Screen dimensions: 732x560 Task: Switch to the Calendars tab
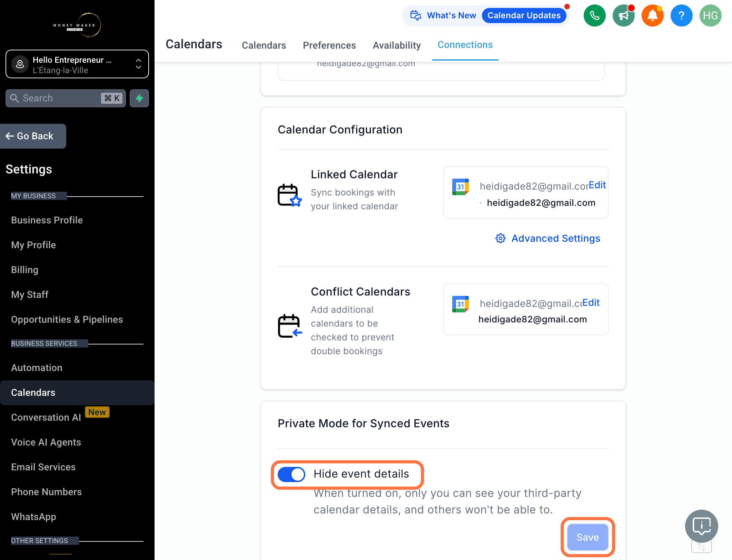click(x=264, y=45)
